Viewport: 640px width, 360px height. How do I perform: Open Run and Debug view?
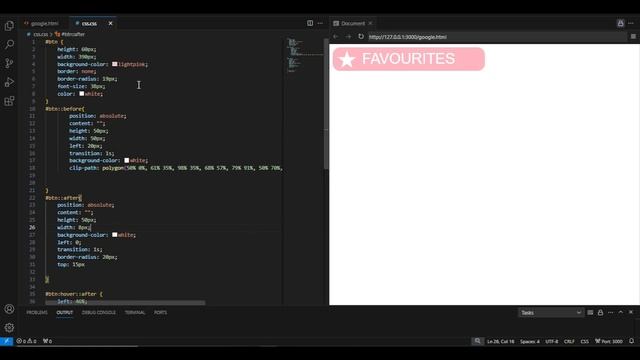[9, 82]
